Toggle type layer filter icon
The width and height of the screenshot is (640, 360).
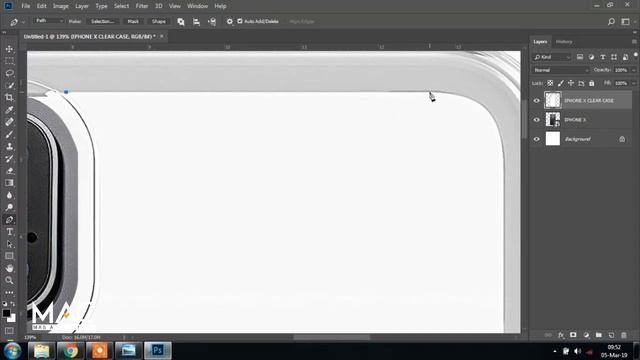click(603, 57)
